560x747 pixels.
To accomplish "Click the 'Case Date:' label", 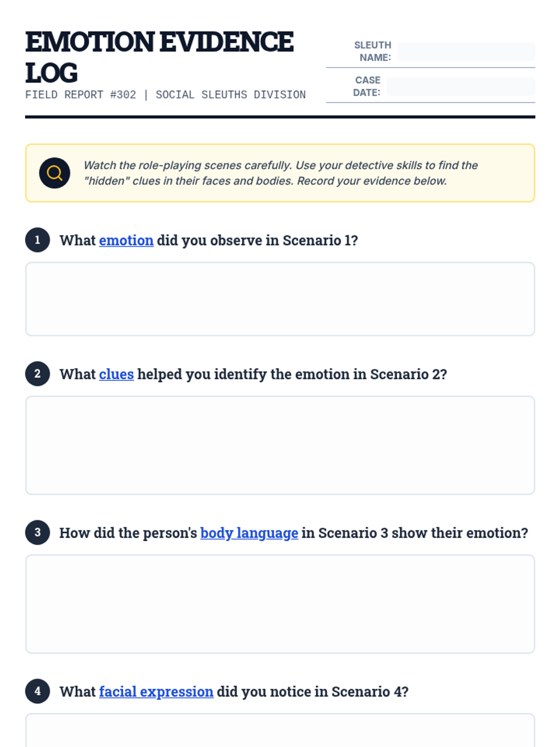I will (367, 86).
